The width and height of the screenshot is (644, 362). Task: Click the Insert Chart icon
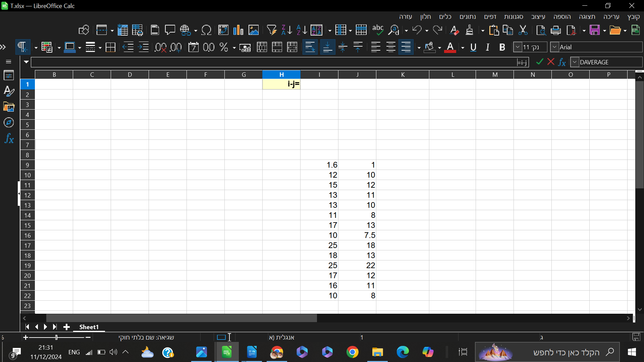coord(238,30)
